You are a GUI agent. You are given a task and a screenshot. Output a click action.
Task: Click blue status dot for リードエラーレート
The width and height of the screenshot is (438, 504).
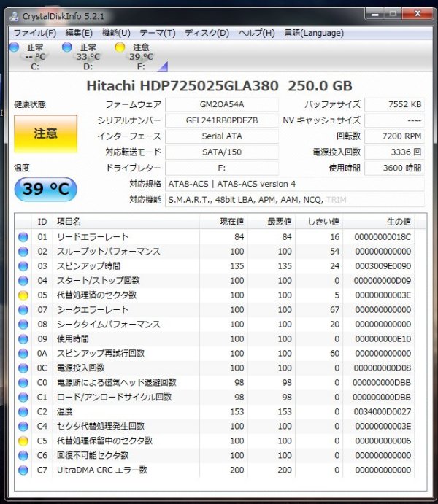23,237
